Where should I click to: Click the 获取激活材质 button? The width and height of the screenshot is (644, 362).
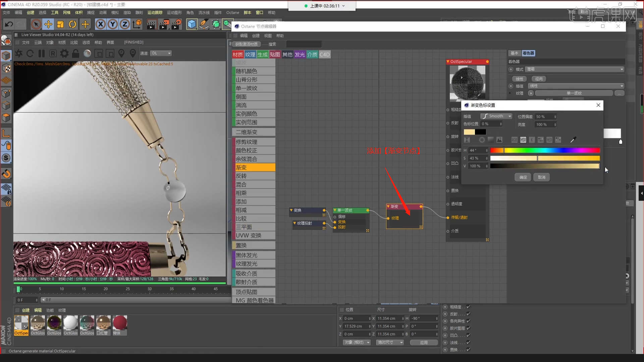tap(247, 44)
